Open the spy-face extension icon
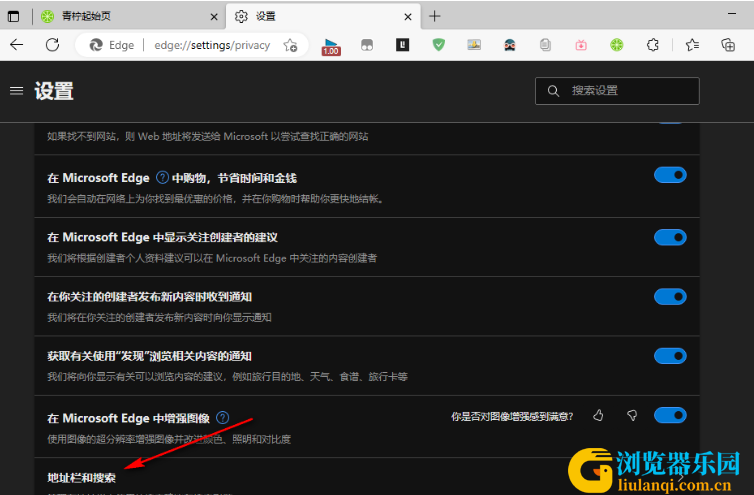 (510, 45)
